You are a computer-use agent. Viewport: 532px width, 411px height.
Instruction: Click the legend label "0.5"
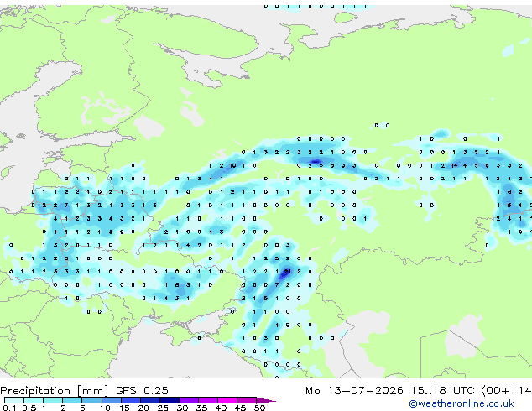(29, 408)
